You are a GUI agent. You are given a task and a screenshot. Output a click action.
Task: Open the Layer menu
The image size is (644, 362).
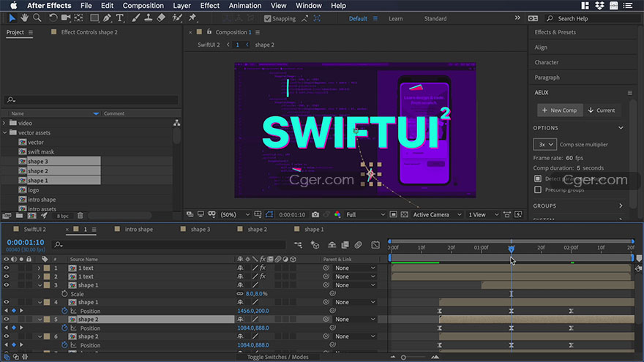tap(181, 6)
